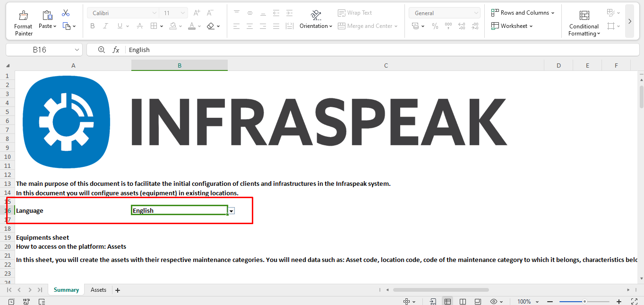Decrease font size with A- icon
Viewport: 644px width, 305px height.
[210, 13]
